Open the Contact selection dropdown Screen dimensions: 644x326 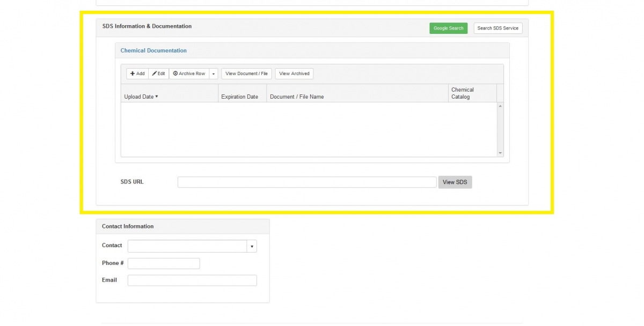(252, 246)
